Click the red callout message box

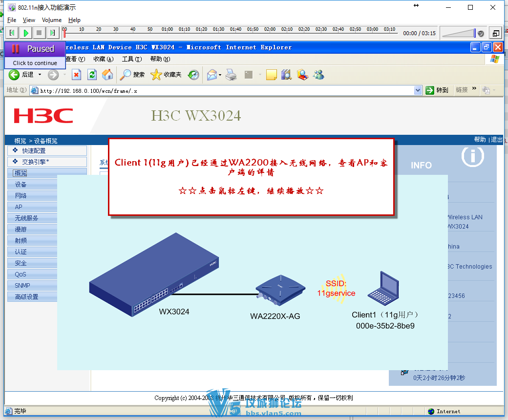[251, 177]
